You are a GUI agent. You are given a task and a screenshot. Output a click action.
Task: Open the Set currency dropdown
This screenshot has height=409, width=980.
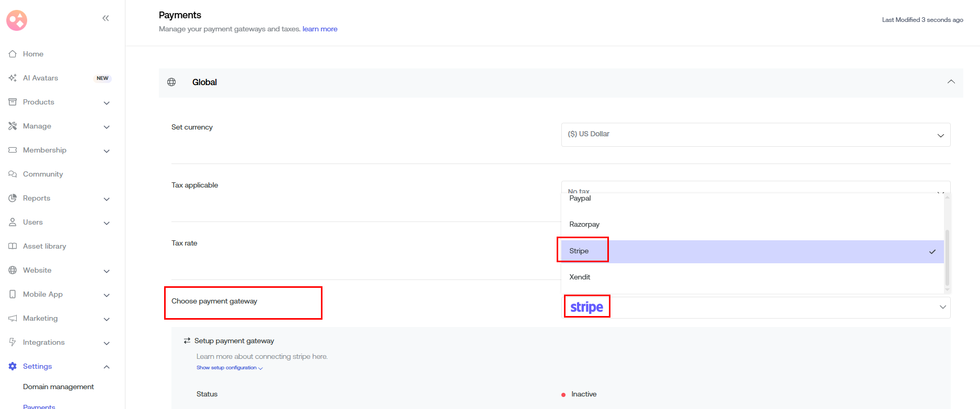pyautogui.click(x=755, y=134)
